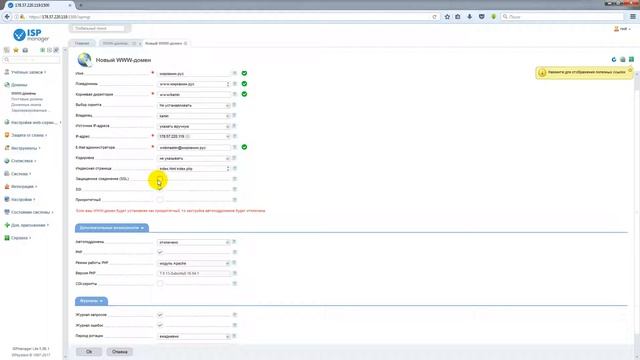Click the Имя domain name field
Viewport: 640px width, 360px height.
click(x=194, y=73)
